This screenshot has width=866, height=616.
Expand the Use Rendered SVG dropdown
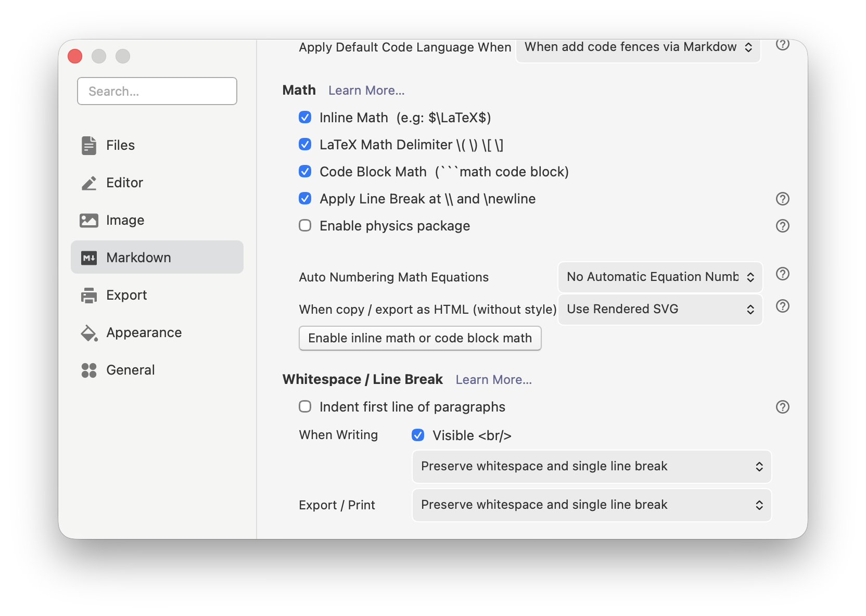pyautogui.click(x=660, y=310)
